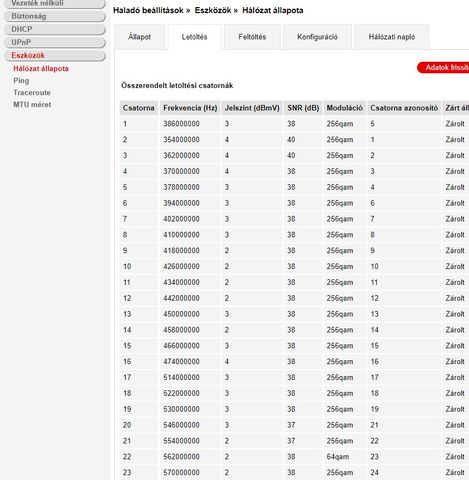Select frequency value 354000000
The image size is (469, 480).
pos(181,140)
